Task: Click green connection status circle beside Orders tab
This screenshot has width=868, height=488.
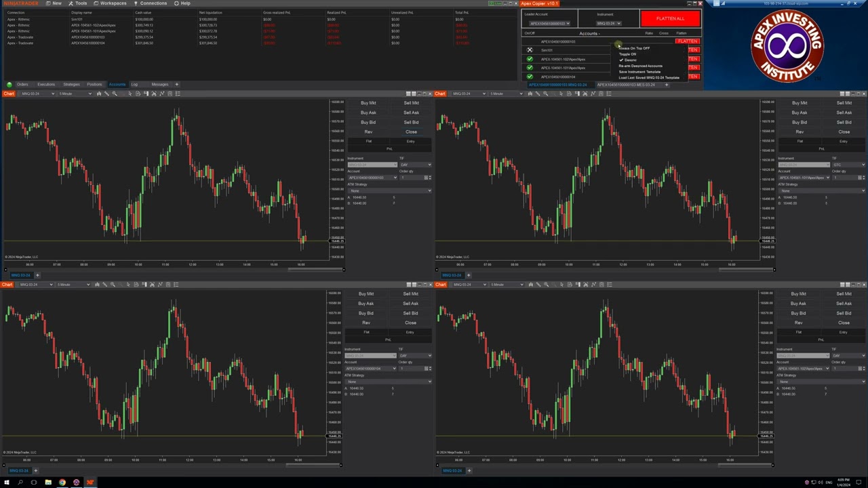Action: (9, 85)
